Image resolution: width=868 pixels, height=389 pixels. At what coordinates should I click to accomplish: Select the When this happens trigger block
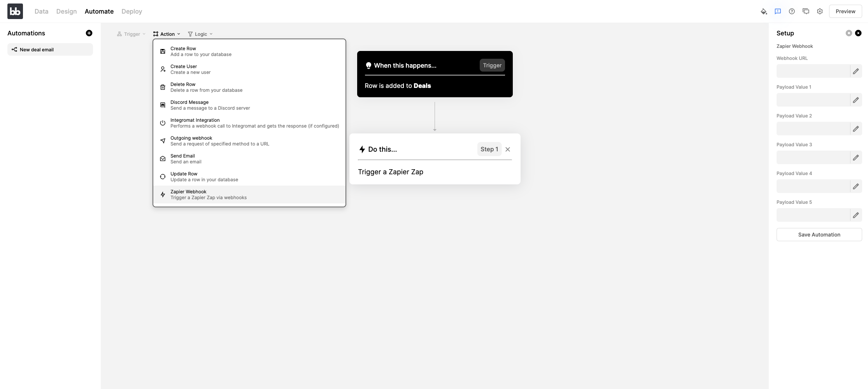(435, 74)
